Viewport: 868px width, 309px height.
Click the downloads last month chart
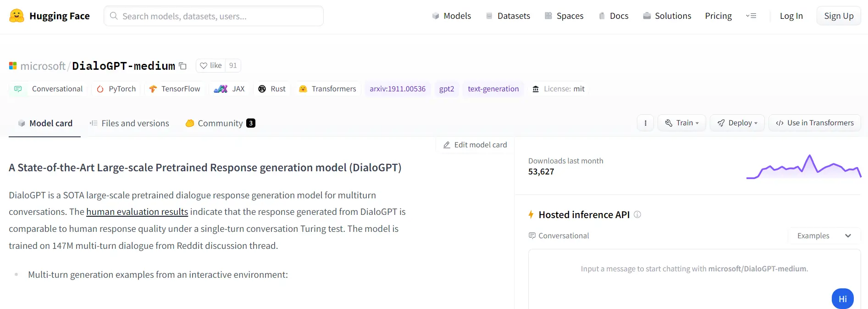click(804, 167)
